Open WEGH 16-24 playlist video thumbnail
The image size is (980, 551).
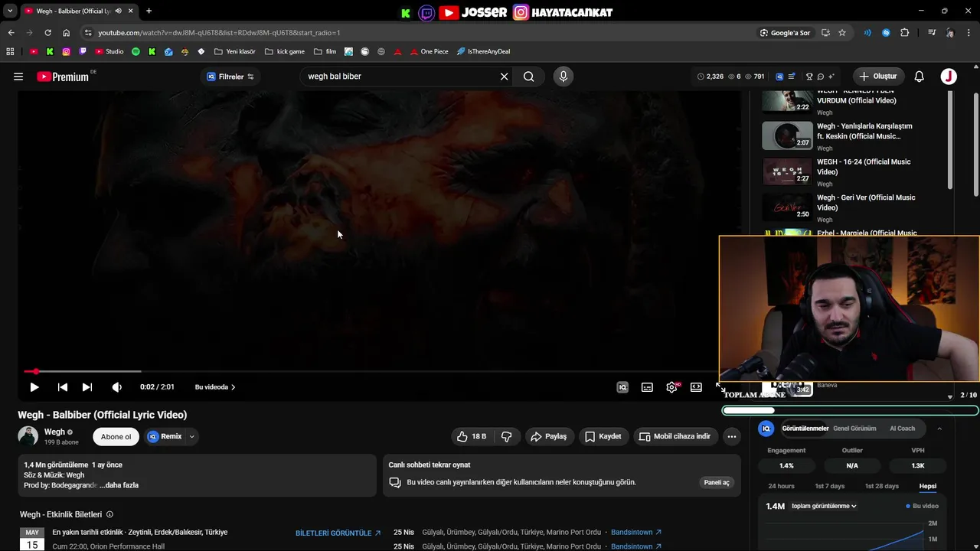click(787, 171)
